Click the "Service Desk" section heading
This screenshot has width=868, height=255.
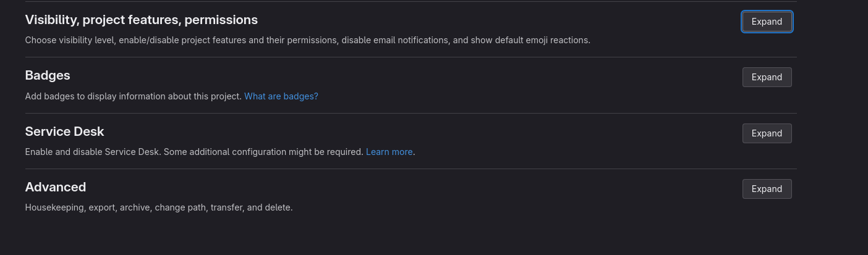click(64, 132)
